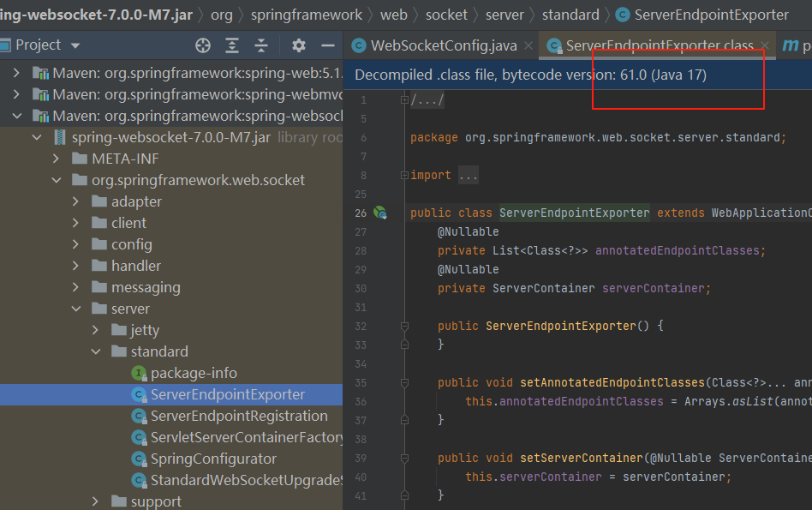Click breadcrumb 'standard' in navigation bar

570,15
